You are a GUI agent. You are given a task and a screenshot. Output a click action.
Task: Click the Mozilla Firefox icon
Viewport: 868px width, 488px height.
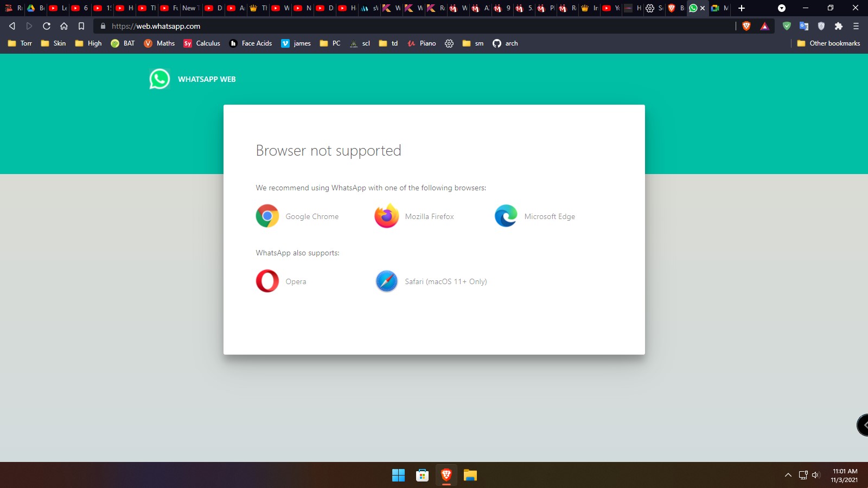pyautogui.click(x=387, y=216)
